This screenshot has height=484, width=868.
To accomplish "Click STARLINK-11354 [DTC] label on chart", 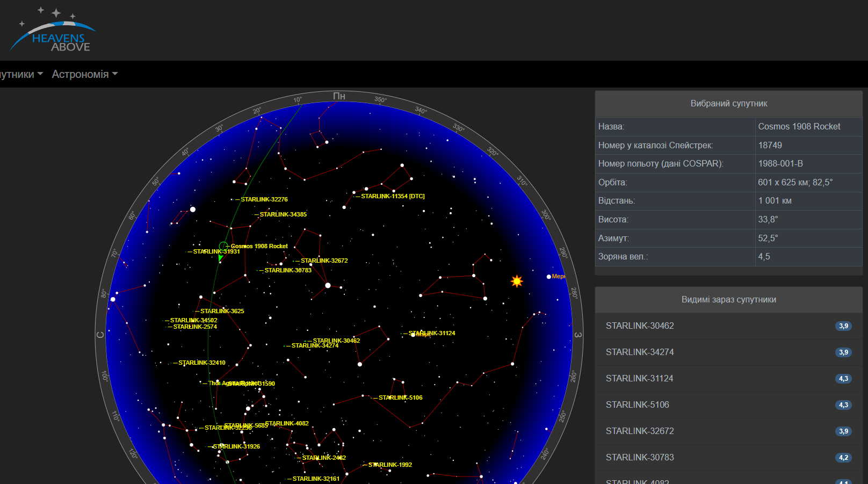I will pyautogui.click(x=393, y=197).
